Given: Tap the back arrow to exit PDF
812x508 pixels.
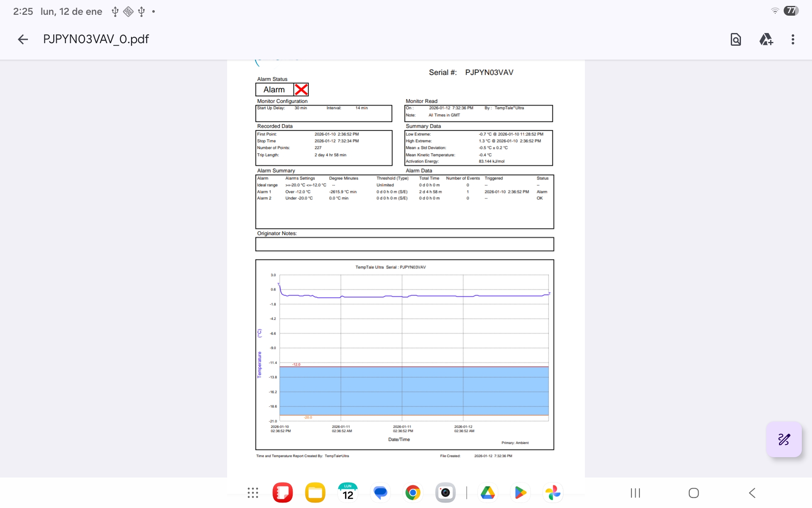Looking at the screenshot, I should coord(23,39).
